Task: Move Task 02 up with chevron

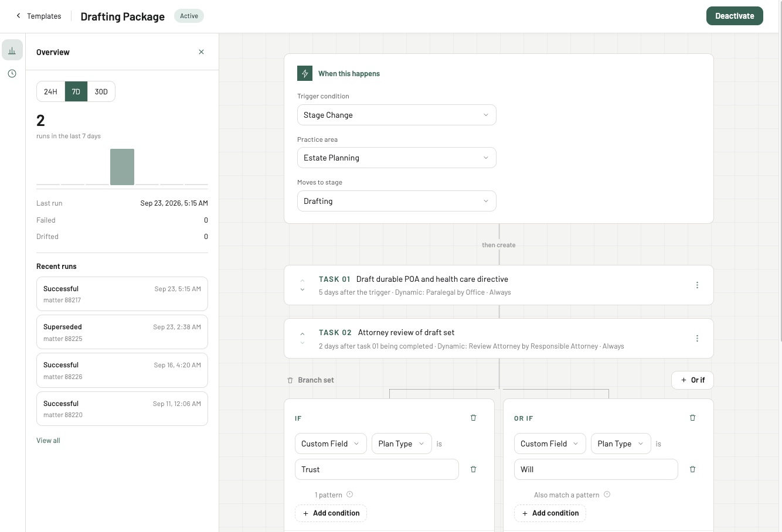Action: point(302,334)
